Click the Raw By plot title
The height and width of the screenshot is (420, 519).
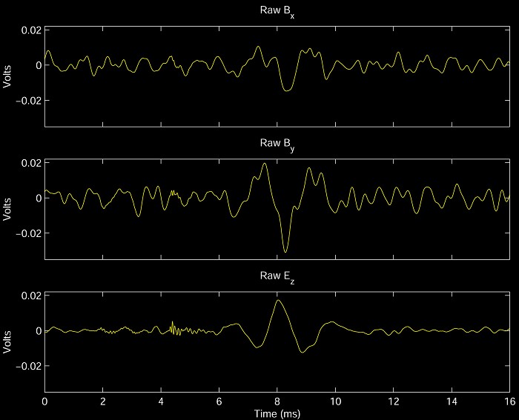click(277, 144)
